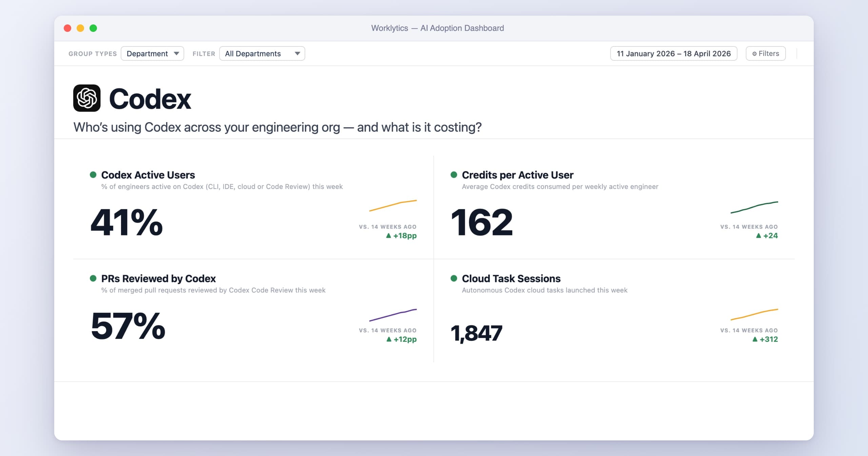Click the PRs Reviewed by Codex title

pyautogui.click(x=158, y=279)
